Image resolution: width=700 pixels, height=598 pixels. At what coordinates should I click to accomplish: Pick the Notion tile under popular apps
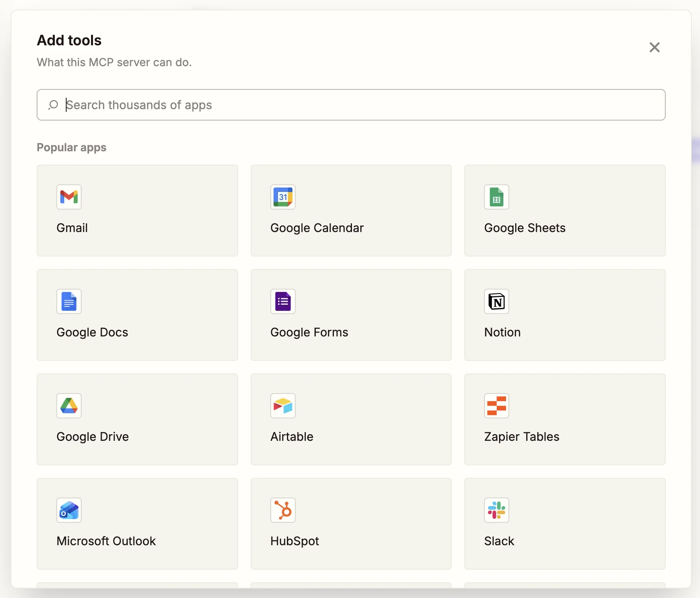(564, 315)
